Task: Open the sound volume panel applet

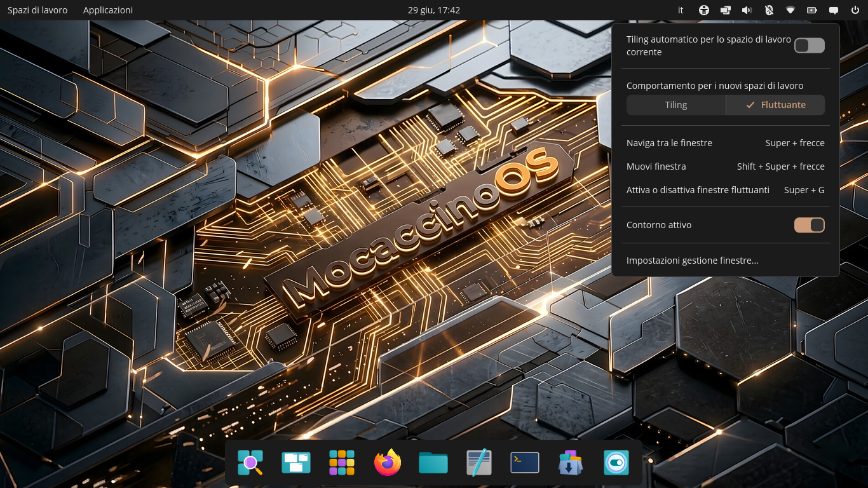Action: tap(747, 10)
